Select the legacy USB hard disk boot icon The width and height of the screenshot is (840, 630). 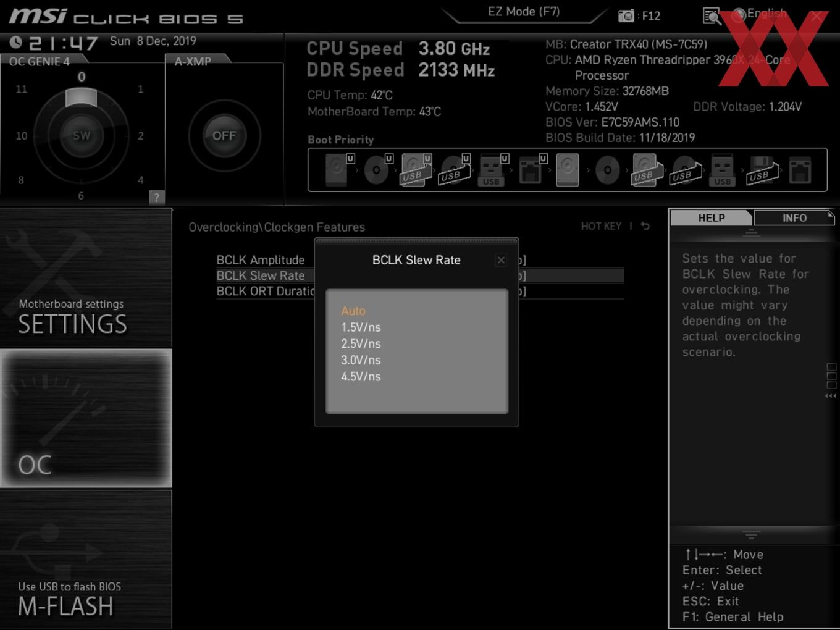pos(646,170)
